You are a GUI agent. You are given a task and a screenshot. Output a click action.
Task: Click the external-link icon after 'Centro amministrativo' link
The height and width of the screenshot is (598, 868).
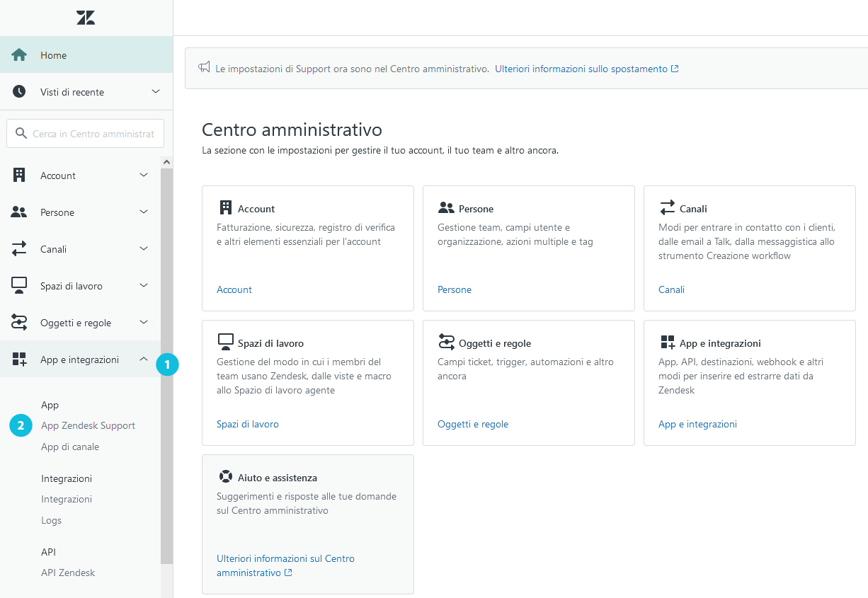(288, 573)
